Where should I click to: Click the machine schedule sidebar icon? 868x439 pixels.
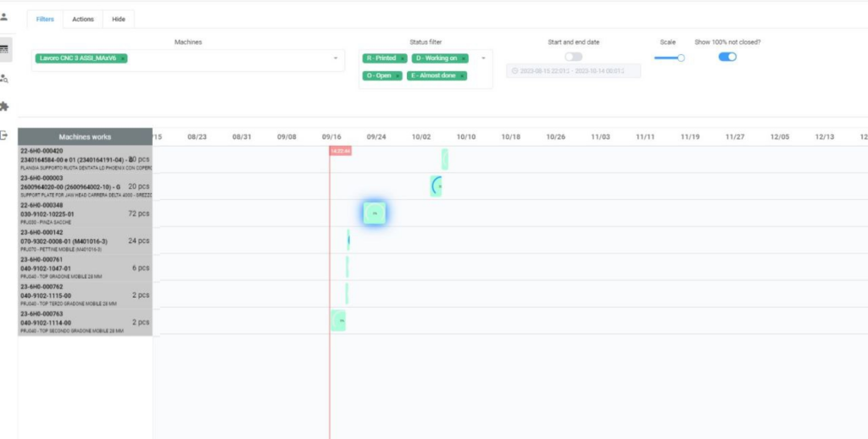pyautogui.click(x=4, y=49)
